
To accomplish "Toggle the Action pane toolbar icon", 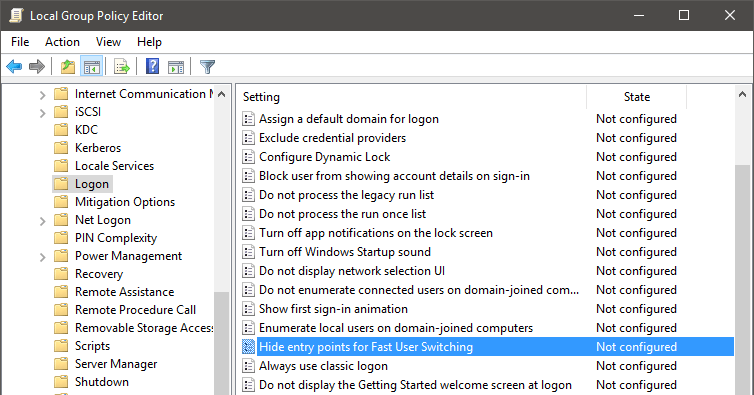I will (176, 66).
